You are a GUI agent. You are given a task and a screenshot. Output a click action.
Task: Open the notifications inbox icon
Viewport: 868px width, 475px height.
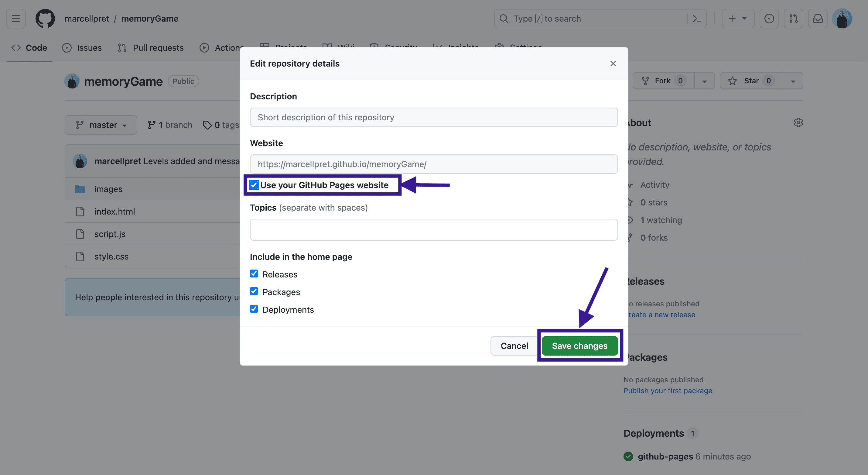(818, 19)
